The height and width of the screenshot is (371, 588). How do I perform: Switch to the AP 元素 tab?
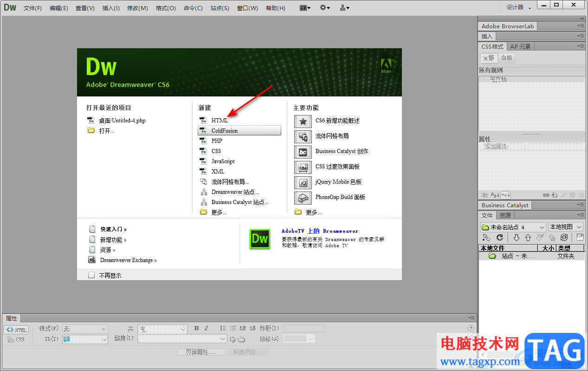[x=521, y=46]
